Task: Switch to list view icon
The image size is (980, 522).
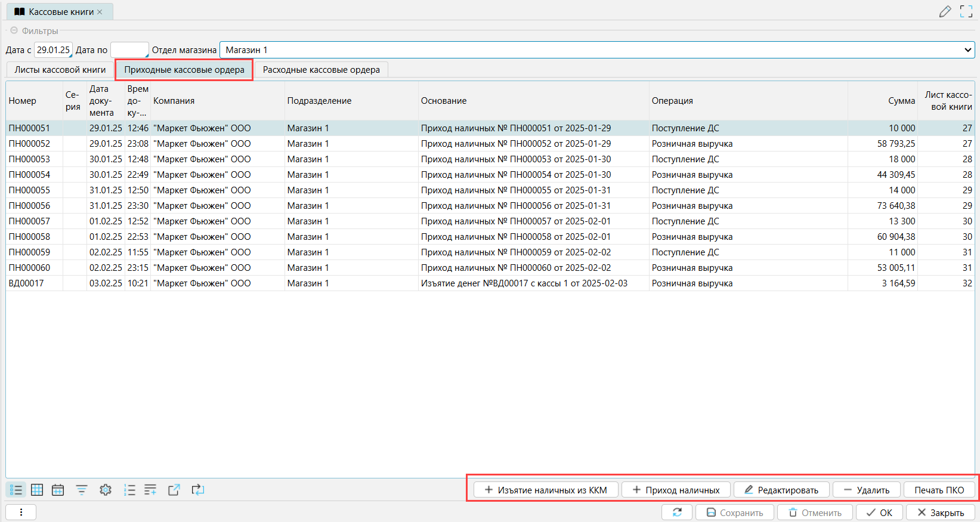Action: (16, 490)
